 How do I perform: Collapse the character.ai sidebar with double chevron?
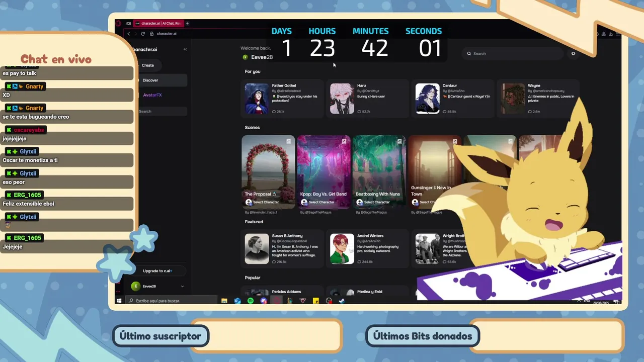pos(185,49)
